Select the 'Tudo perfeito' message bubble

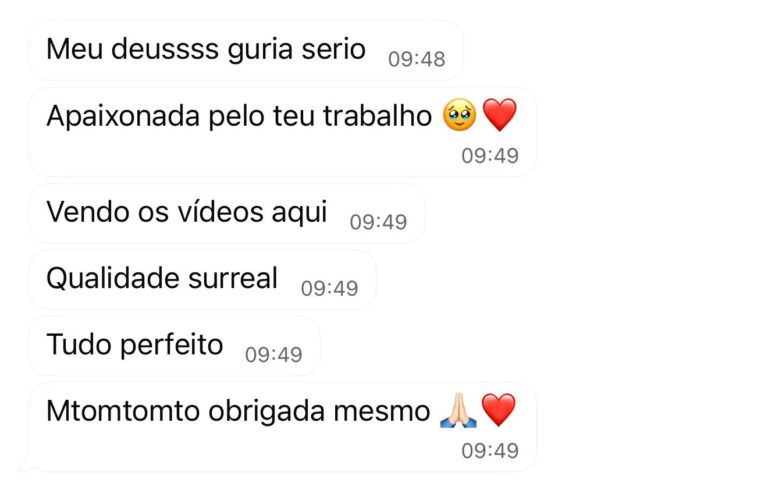pos(174,346)
